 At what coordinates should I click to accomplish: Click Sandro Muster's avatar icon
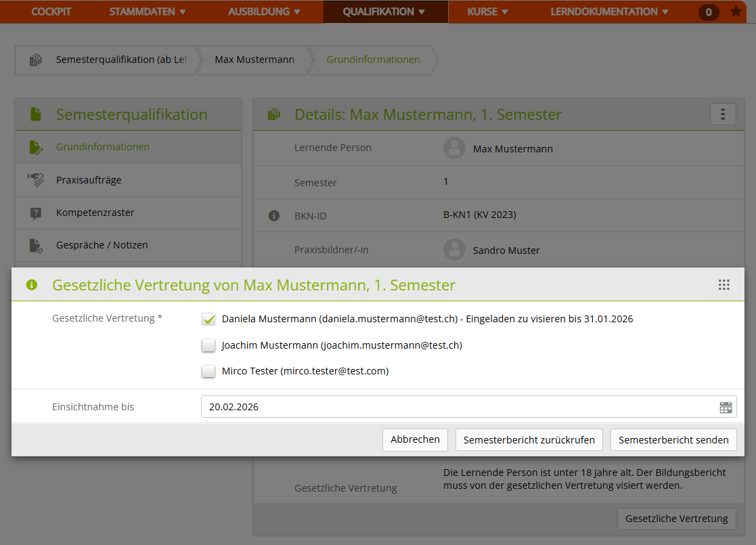(454, 250)
